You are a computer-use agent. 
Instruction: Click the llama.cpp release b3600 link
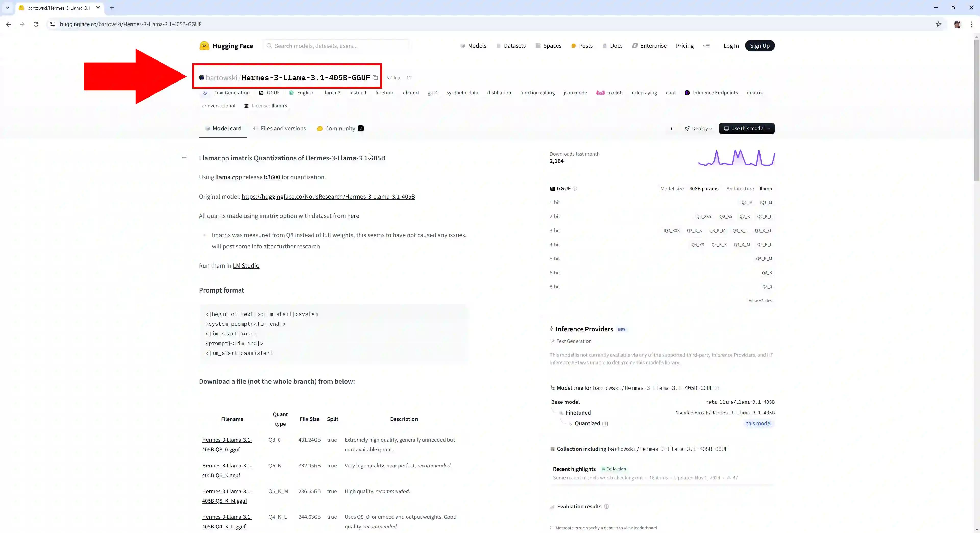coord(272,177)
